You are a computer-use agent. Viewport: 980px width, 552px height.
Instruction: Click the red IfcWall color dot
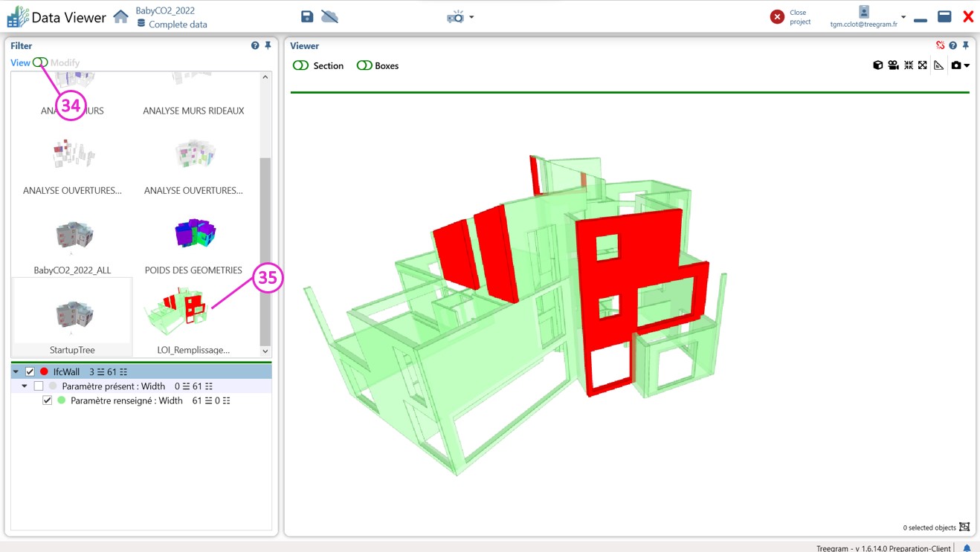pos(45,371)
